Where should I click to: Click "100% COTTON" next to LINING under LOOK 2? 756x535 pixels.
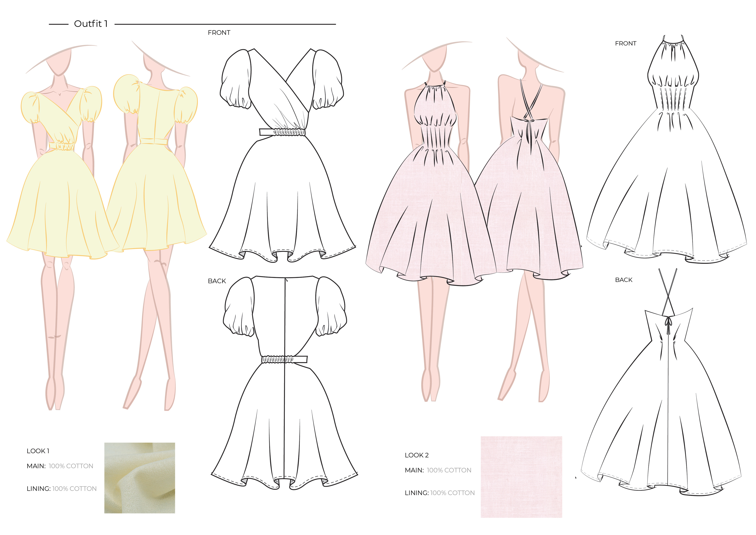pos(452,493)
